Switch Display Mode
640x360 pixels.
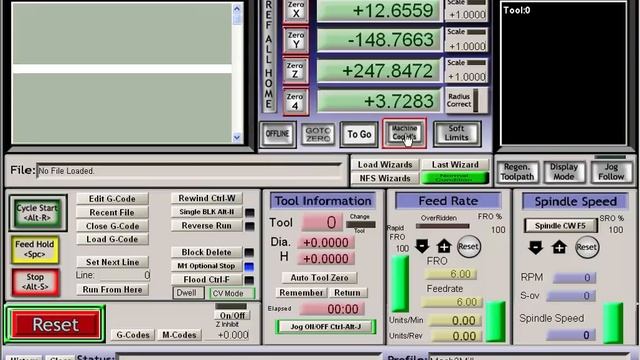click(564, 172)
